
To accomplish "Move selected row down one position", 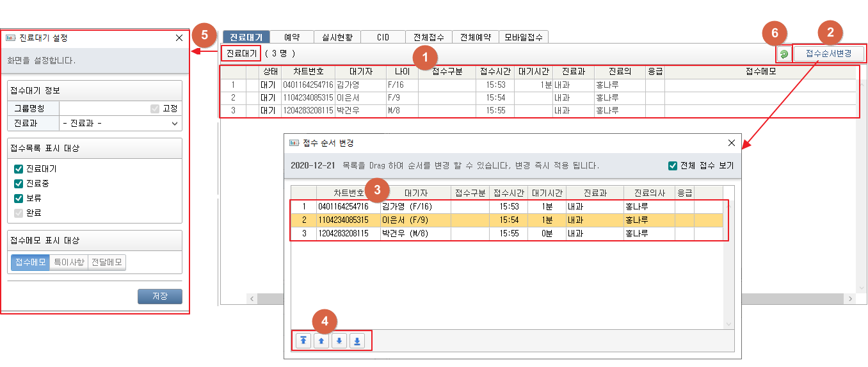I will click(339, 341).
